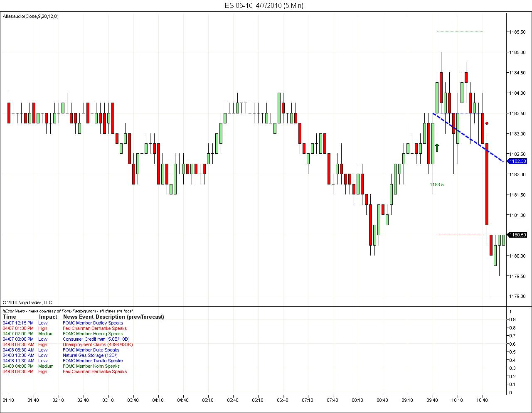This screenshot has width=532, height=413.
Task: Select the blue dashed trend line
Action: coord(468,138)
